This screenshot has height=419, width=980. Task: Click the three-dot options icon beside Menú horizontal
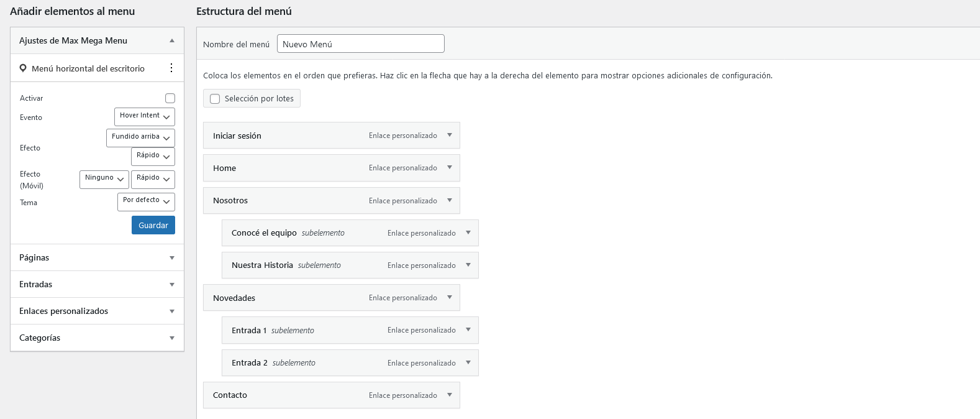pos(171,68)
